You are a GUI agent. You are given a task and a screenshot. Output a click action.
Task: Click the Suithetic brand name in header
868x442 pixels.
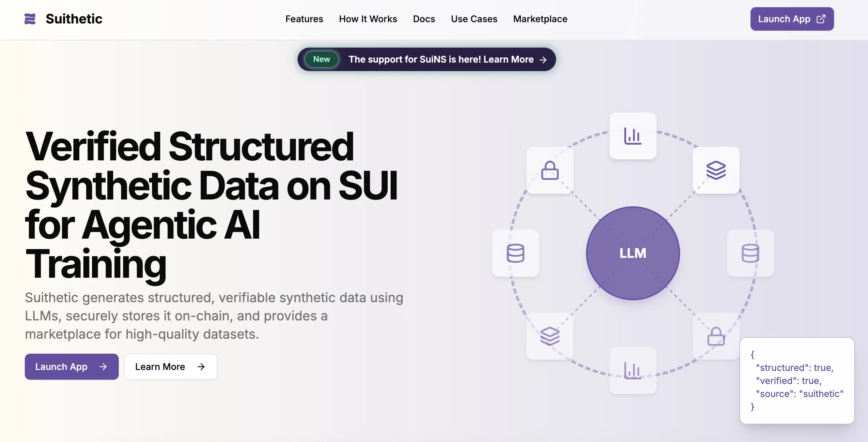tap(74, 19)
